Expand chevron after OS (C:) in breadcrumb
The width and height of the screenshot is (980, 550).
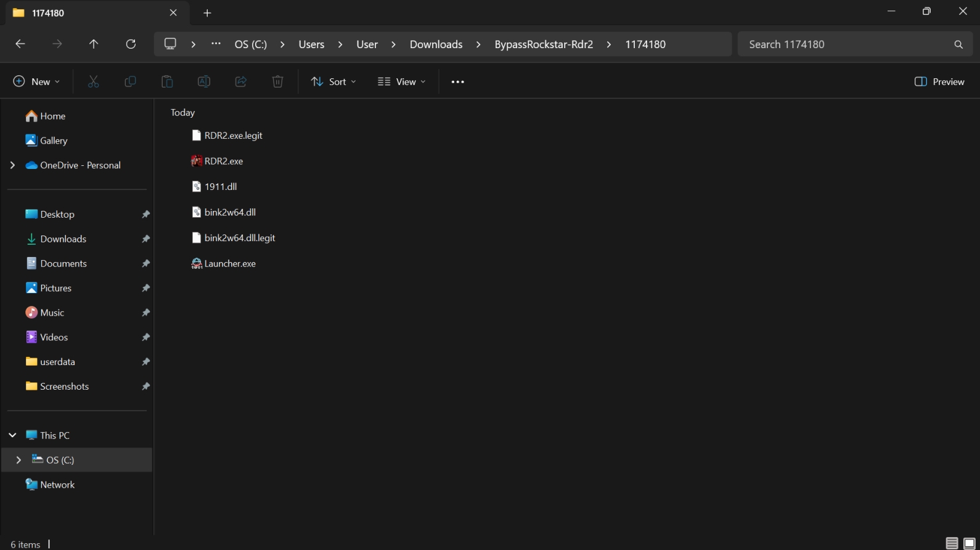(x=282, y=44)
